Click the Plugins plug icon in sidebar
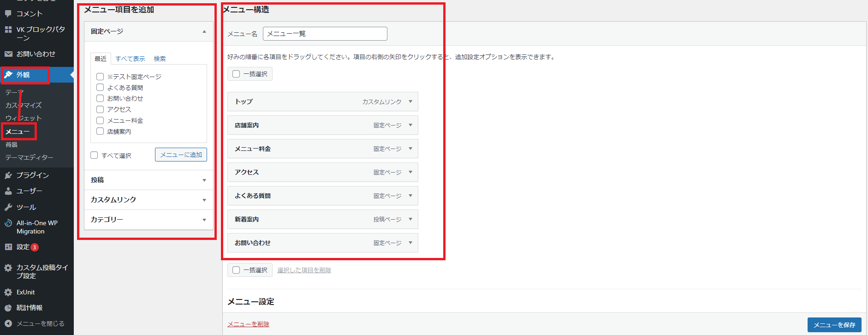Screen dimensions: 868x335 pyautogui.click(x=8, y=175)
